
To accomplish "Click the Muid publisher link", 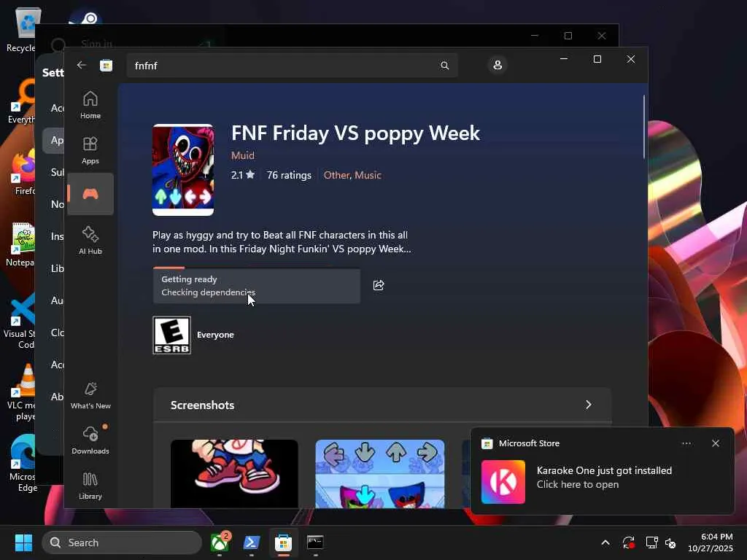I will click(x=242, y=156).
